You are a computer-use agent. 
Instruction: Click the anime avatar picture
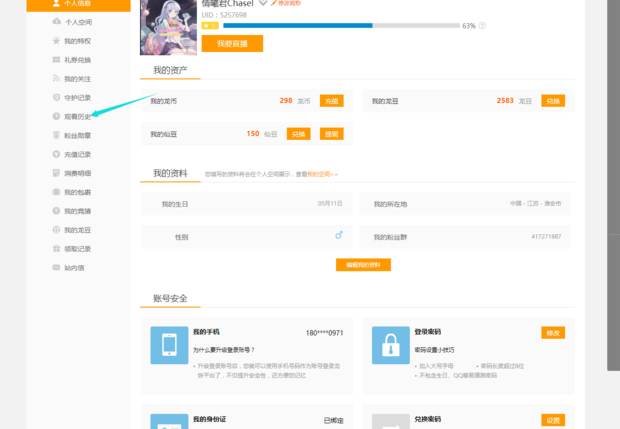[168, 27]
